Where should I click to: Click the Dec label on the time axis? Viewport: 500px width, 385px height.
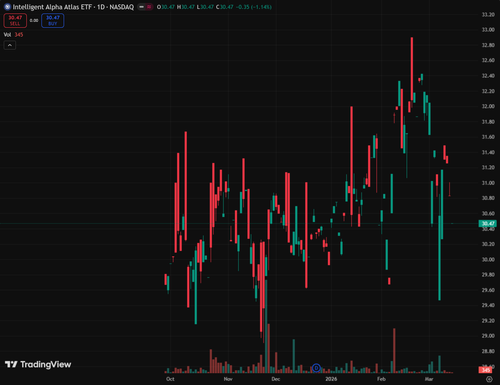click(x=276, y=379)
